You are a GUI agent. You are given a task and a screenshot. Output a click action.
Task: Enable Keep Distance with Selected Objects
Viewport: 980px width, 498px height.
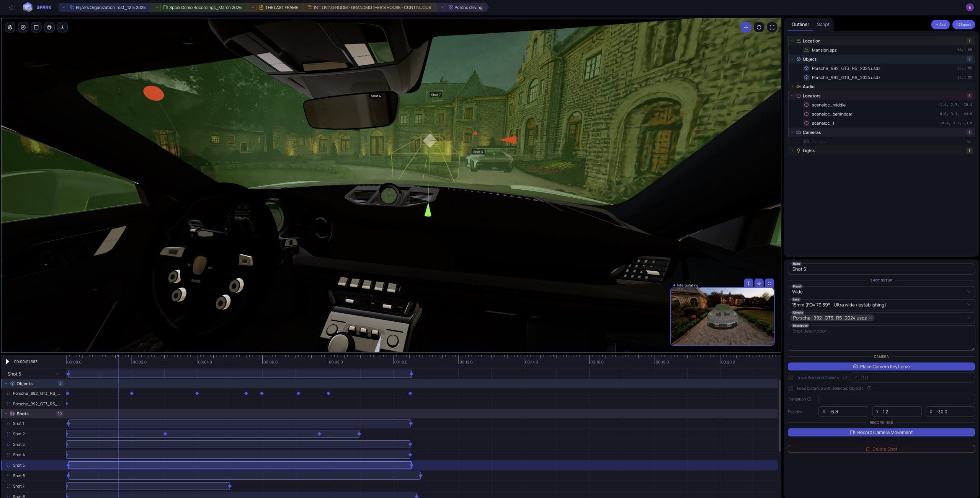(791, 388)
